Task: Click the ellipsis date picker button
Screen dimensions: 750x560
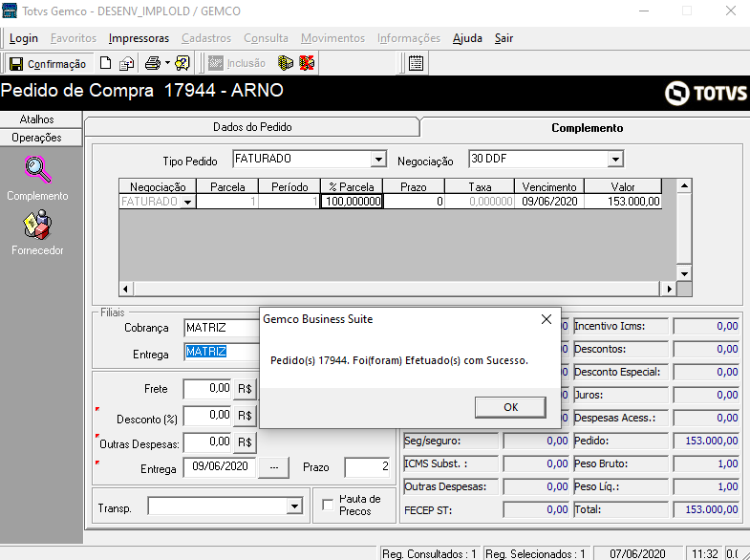Action: point(274,467)
